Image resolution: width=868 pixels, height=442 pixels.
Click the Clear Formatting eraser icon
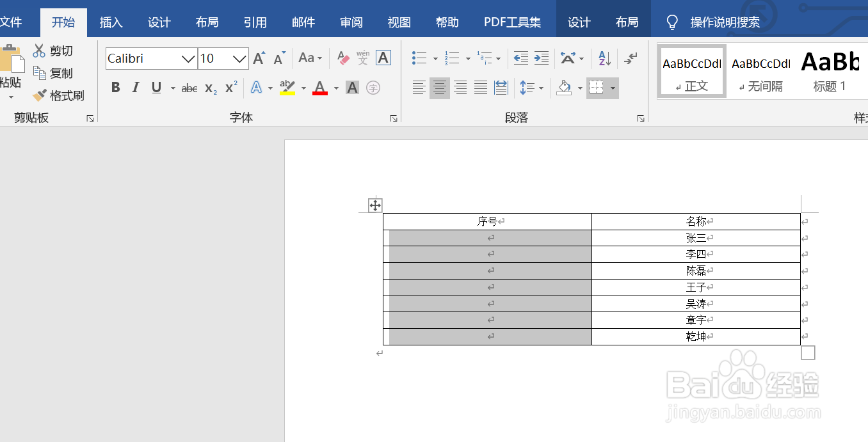pyautogui.click(x=343, y=59)
